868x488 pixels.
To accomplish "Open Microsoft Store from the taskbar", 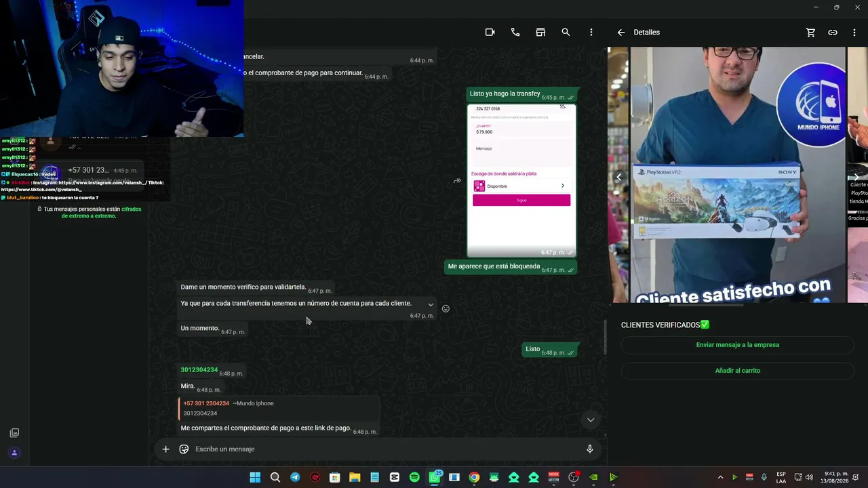I will click(334, 477).
